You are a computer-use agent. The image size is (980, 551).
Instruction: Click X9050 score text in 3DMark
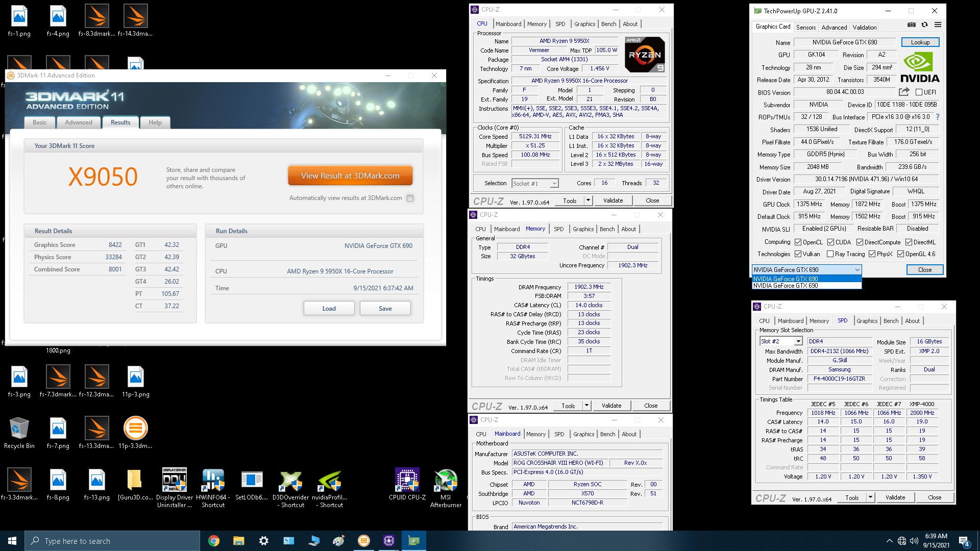pyautogui.click(x=103, y=177)
